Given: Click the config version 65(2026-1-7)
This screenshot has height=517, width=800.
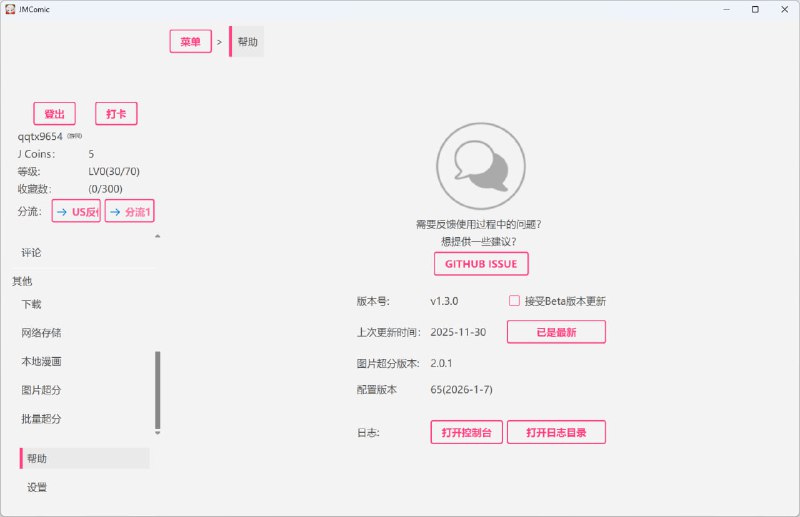Looking at the screenshot, I should pyautogui.click(x=461, y=389).
